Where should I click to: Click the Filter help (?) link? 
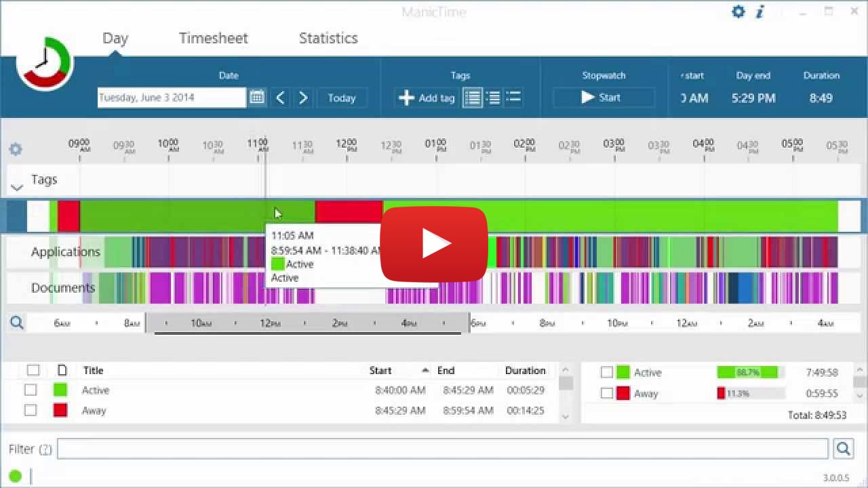pos(45,449)
